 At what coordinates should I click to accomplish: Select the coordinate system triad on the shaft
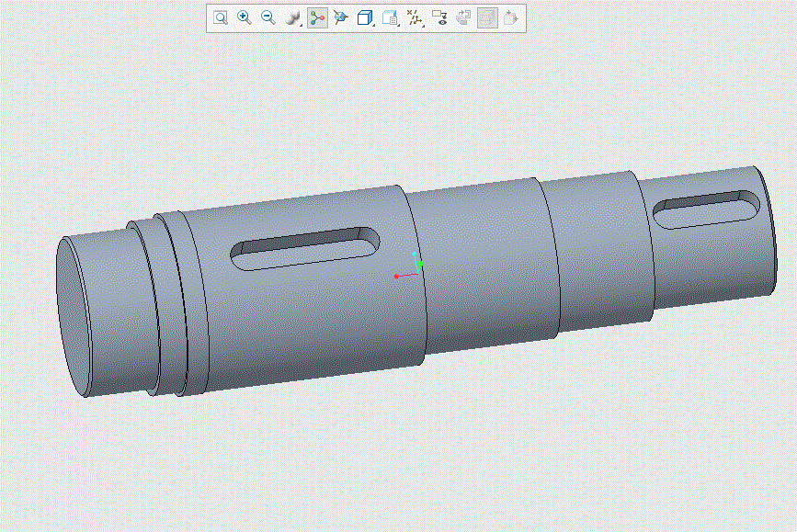[x=409, y=266]
